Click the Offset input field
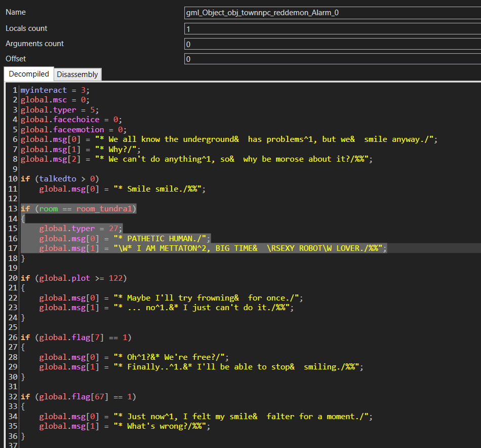 [x=333, y=59]
